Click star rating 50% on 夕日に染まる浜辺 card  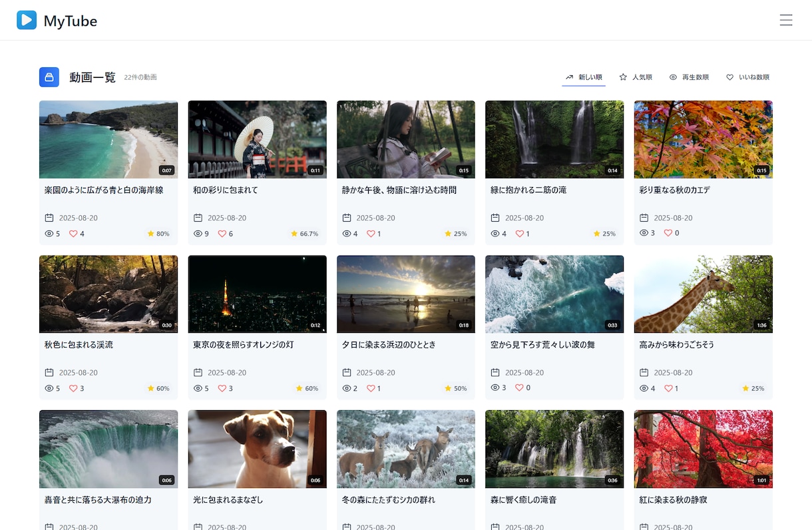point(456,388)
